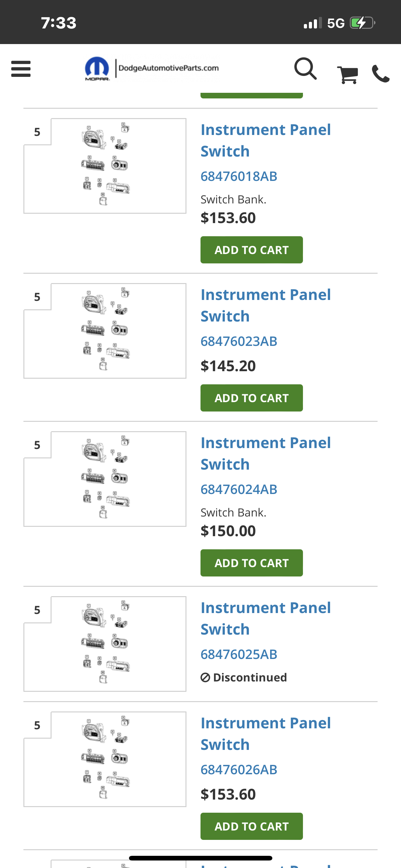Open the hamburger navigation menu

21,69
